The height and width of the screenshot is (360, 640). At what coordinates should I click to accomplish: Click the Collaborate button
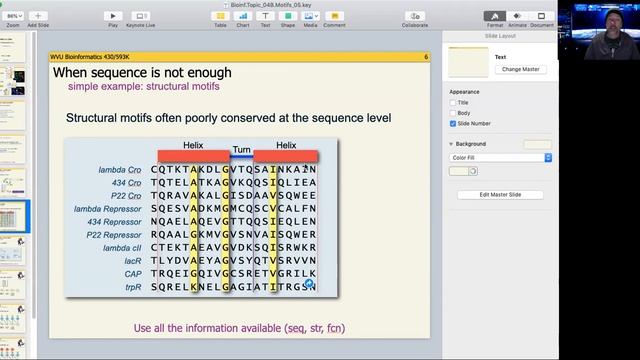[x=415, y=16]
